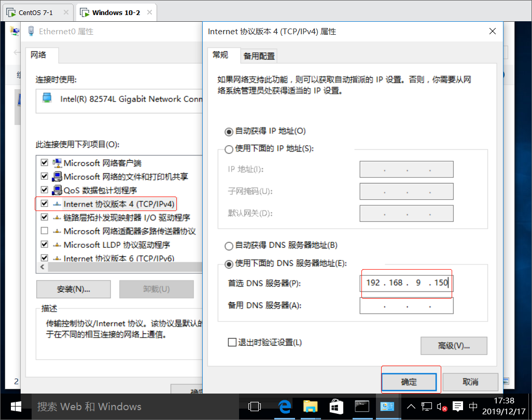Select the 常规 tab
Image resolution: width=532 pixels, height=420 pixels.
pos(220,55)
